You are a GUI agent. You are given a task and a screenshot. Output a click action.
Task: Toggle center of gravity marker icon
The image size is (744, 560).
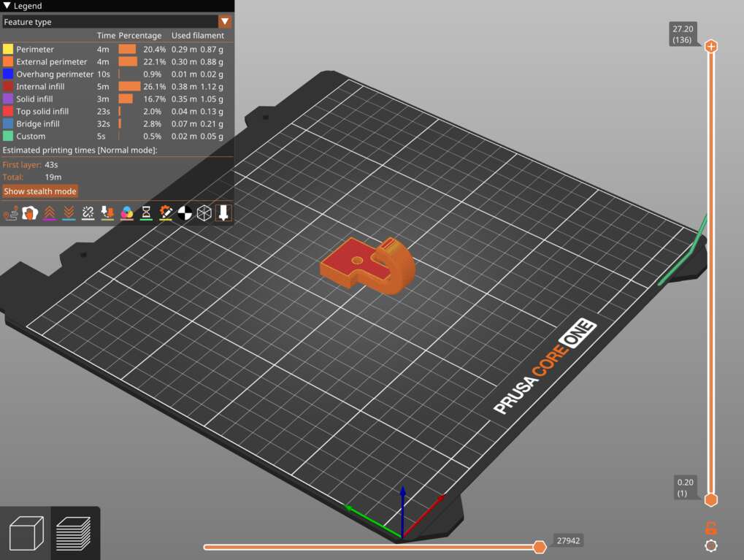pyautogui.click(x=185, y=213)
